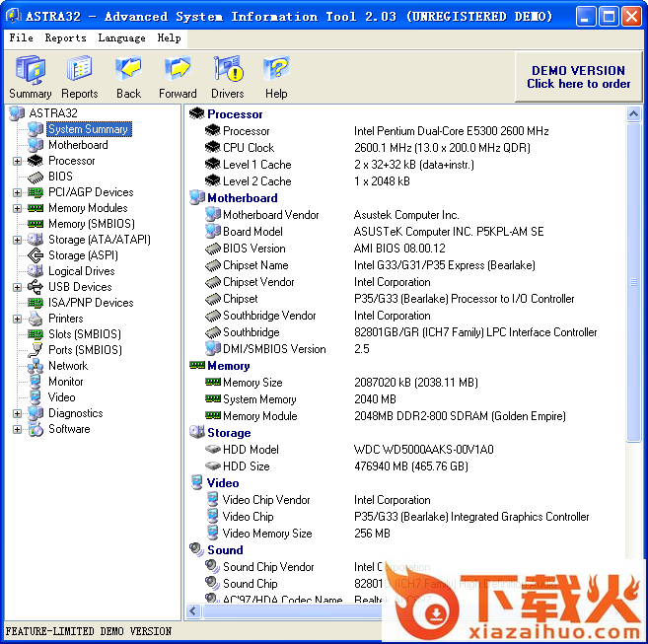
Task: Click the Video Chip Vendor monitor icon
Action: tap(213, 499)
